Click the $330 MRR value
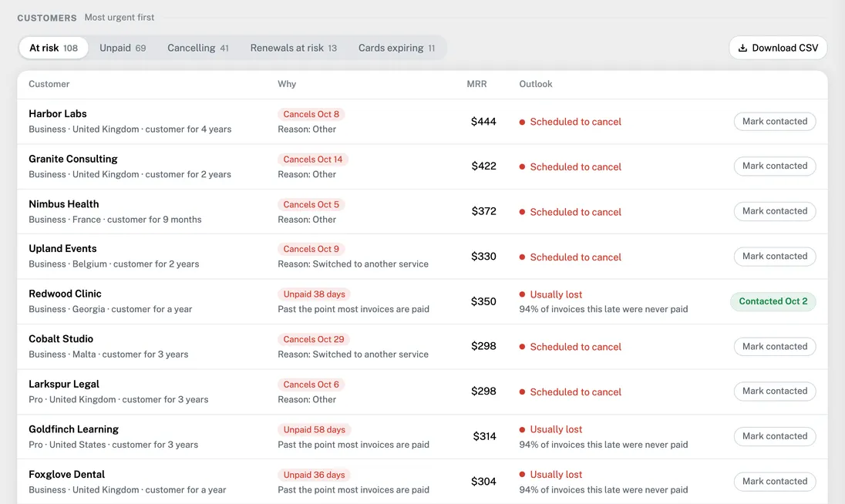The width and height of the screenshot is (845, 504). pos(483,257)
